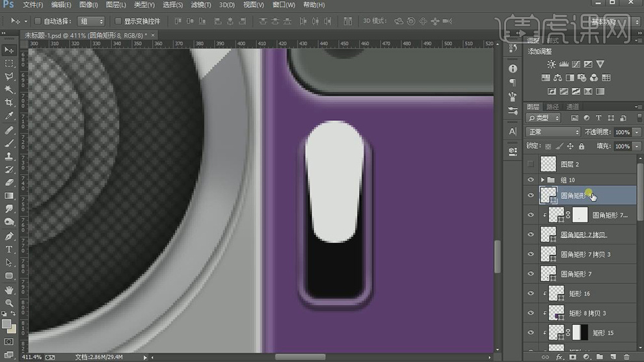Image resolution: width=644 pixels, height=362 pixels.
Task: Select the 圆角矩形 7 拷贝 3 layer
Action: click(585, 254)
